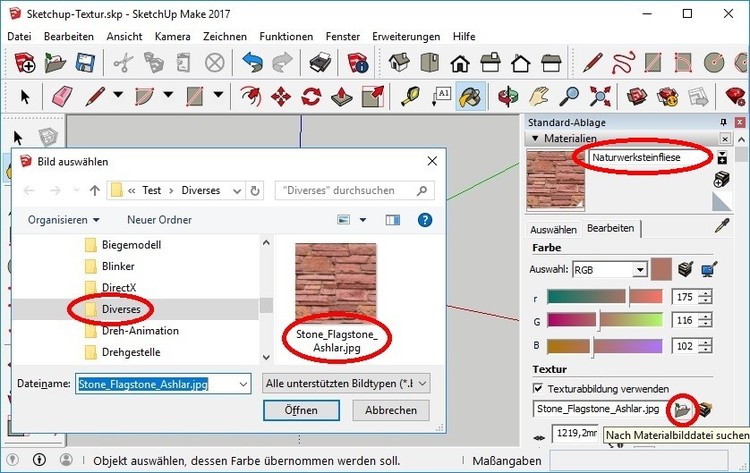750x473 pixels.
Task: Click the Iso view house icon
Action: (399, 63)
